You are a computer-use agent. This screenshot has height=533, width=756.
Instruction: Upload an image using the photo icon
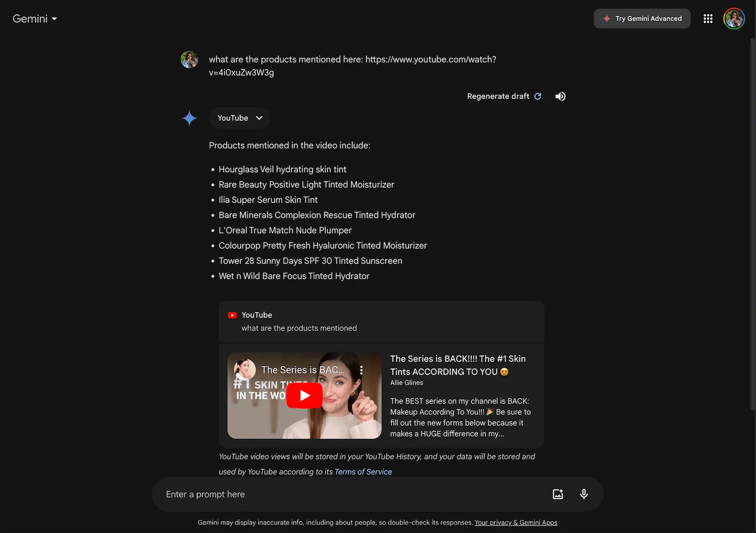[557, 494]
